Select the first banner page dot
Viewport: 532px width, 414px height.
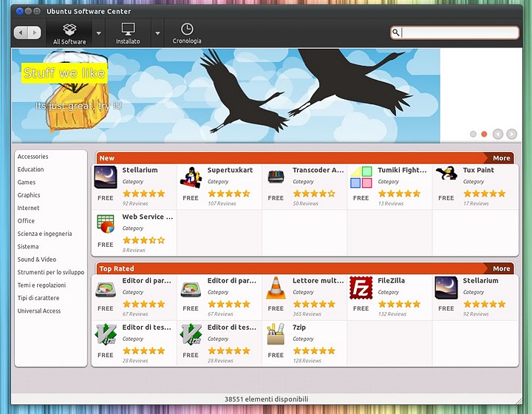[473, 134]
